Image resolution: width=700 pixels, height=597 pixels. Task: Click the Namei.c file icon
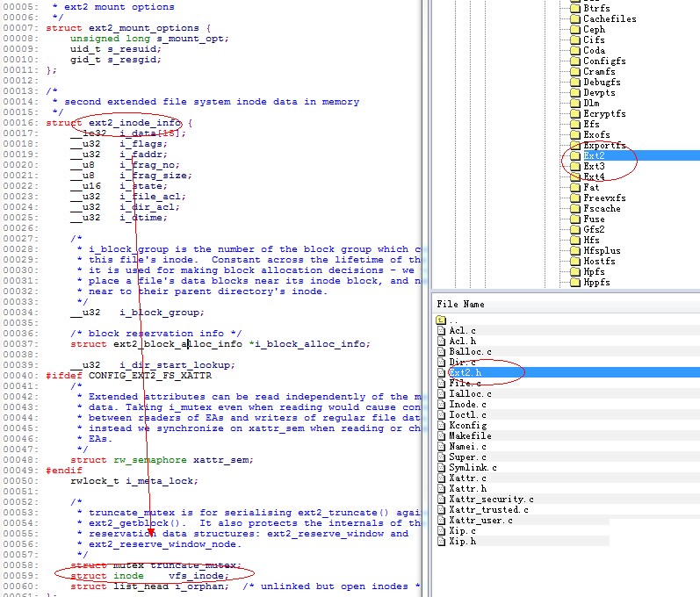pyautogui.click(x=442, y=447)
